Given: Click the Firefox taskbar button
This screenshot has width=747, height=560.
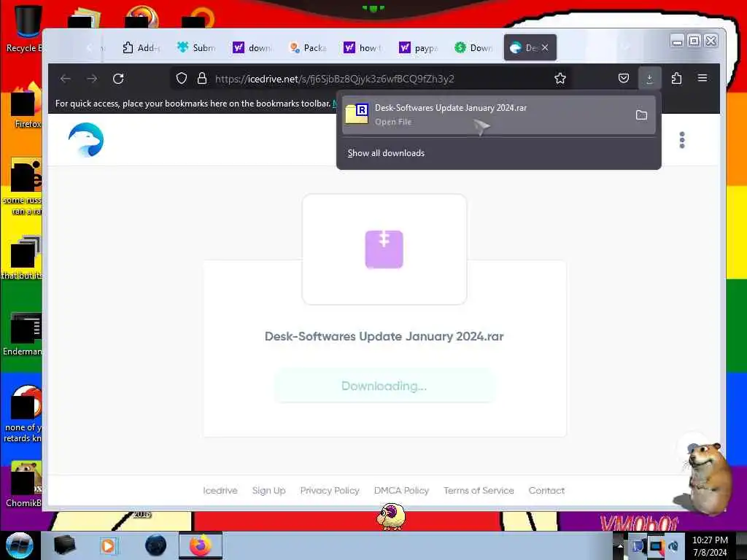Looking at the screenshot, I should click(x=201, y=545).
